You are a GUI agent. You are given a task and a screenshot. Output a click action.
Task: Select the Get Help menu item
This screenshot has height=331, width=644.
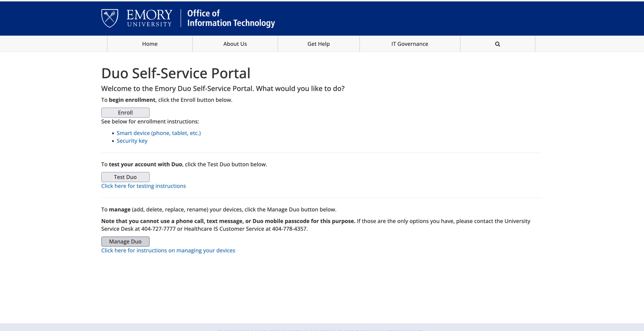(319, 44)
